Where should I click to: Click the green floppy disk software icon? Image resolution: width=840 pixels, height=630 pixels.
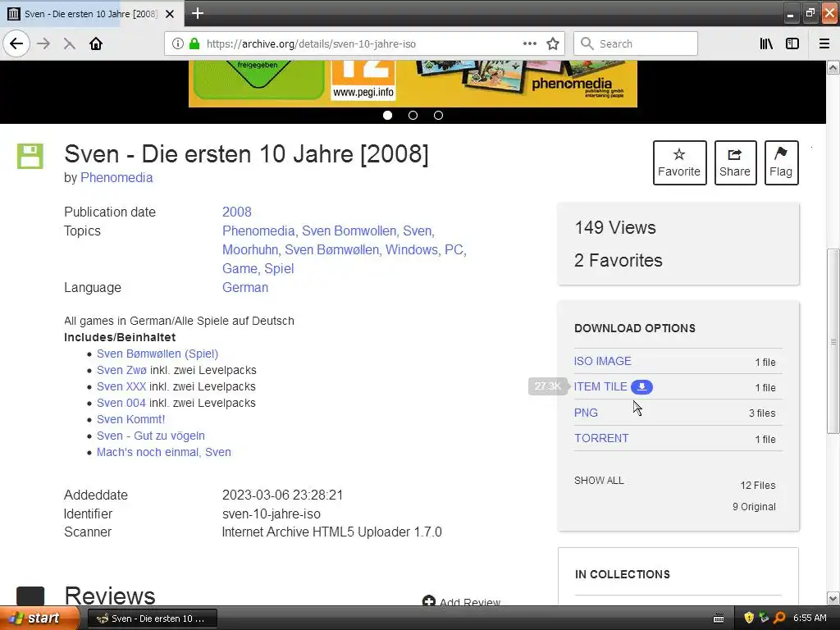click(30, 156)
